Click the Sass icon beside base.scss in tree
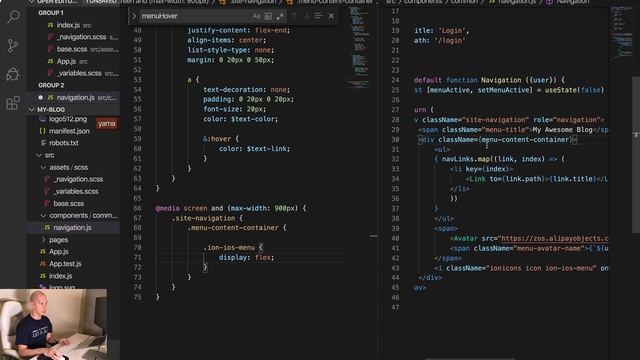 tap(47, 203)
